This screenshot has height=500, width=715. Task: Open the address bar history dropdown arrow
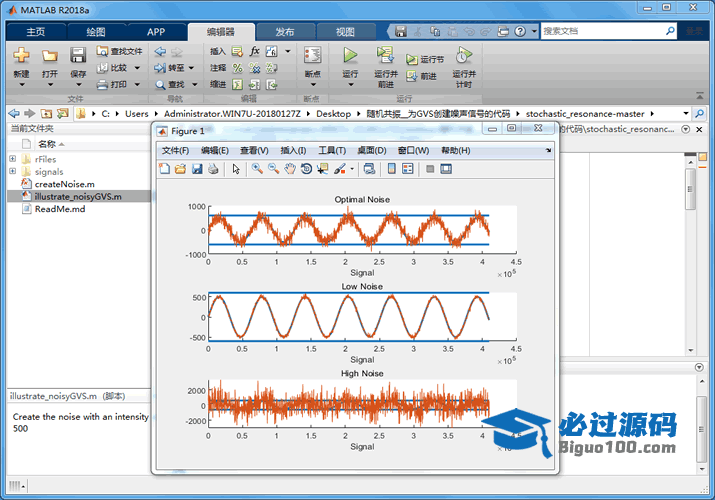click(x=685, y=113)
